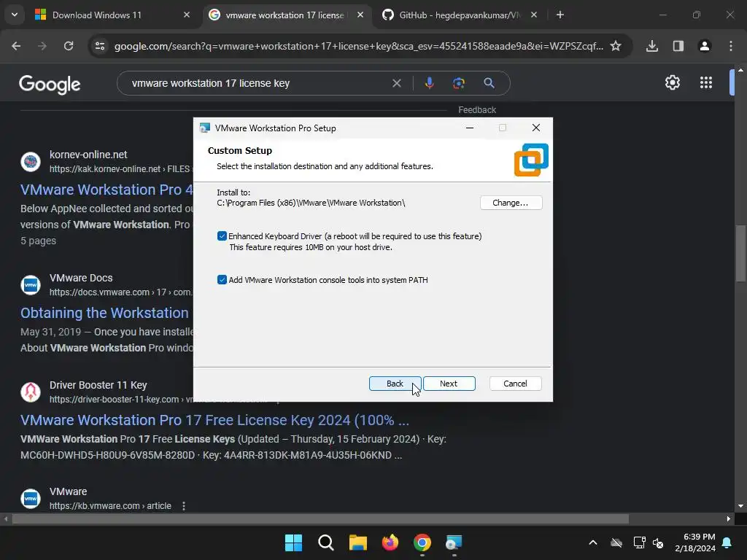747x560 pixels.
Task: Bookmark this page with star icon
Action: click(x=616, y=46)
